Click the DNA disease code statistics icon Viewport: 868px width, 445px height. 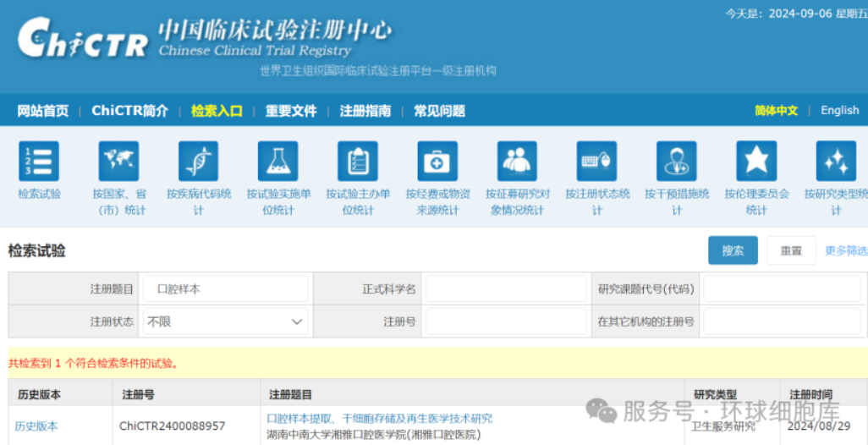tap(198, 162)
